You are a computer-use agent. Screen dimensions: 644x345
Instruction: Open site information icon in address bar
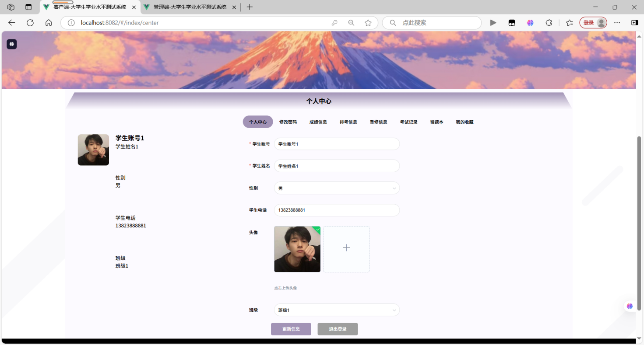coord(71,23)
